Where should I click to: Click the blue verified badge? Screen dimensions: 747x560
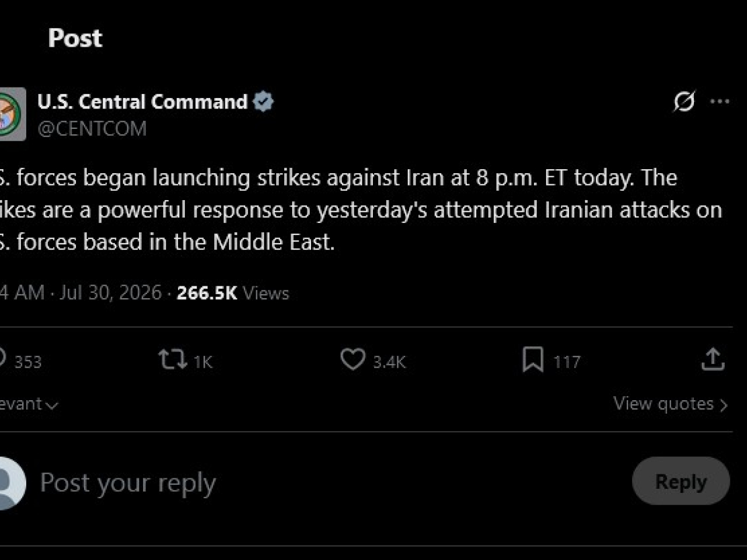point(263,101)
